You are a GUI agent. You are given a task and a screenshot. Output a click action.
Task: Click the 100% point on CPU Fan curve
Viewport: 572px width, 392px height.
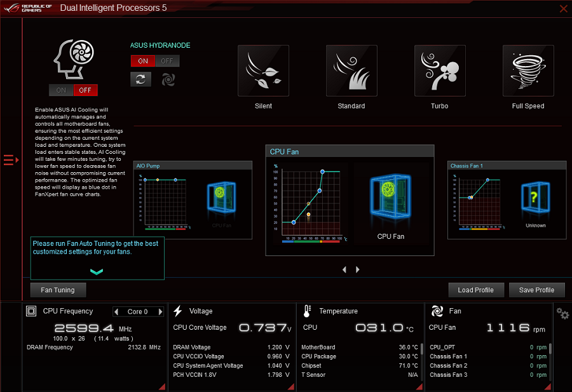pos(322,172)
